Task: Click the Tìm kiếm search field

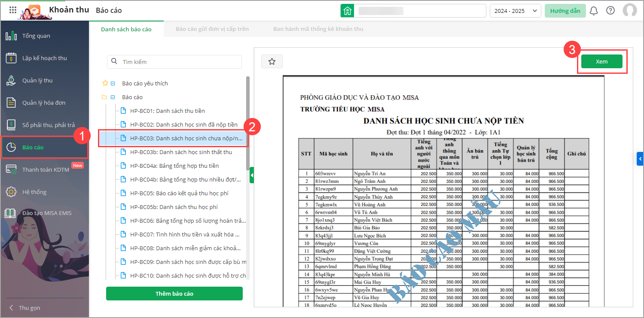Action: point(174,62)
